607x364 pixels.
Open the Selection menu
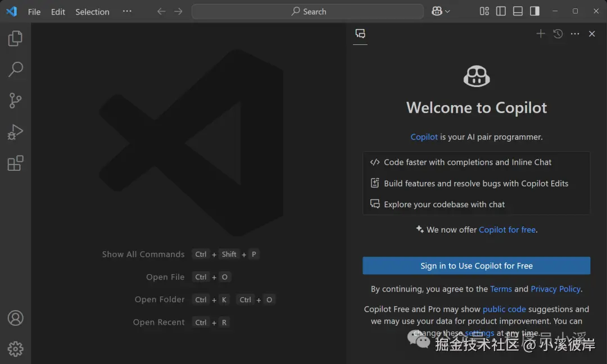tap(92, 12)
